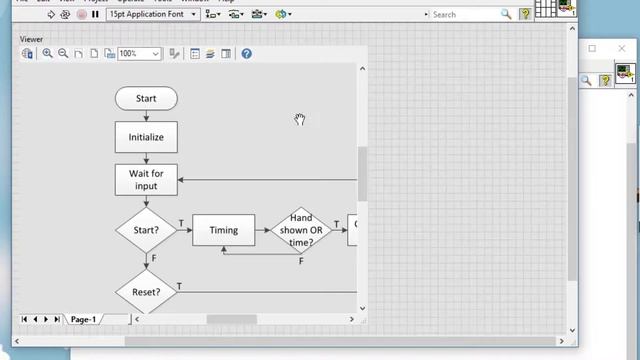The image size is (640, 360).
Task: Select the Start? decision diamond
Action: pos(146,230)
